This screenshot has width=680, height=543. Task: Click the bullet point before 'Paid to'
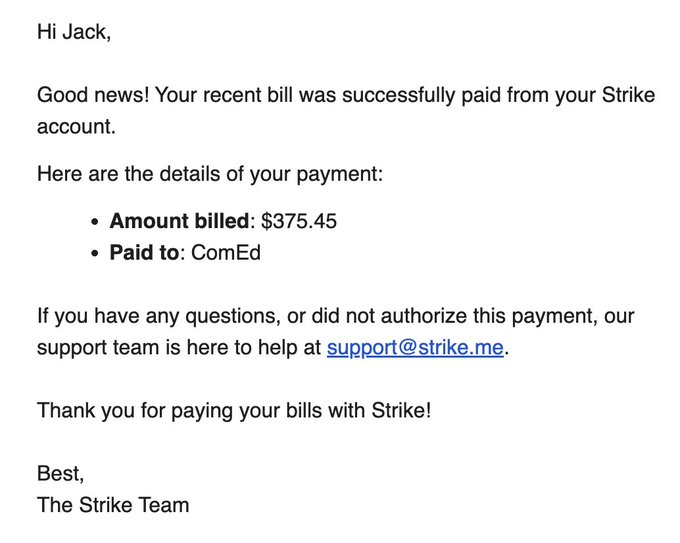pyautogui.click(x=95, y=254)
